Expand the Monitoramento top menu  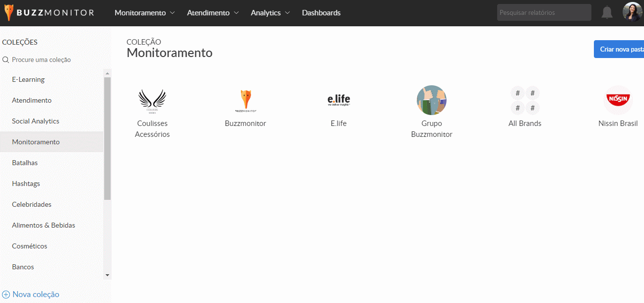pos(144,13)
